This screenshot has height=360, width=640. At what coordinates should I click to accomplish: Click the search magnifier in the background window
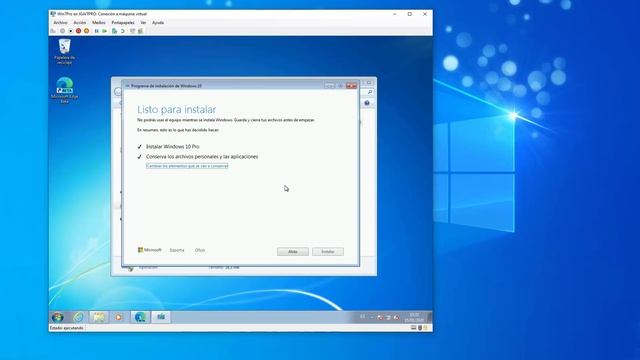point(369,92)
